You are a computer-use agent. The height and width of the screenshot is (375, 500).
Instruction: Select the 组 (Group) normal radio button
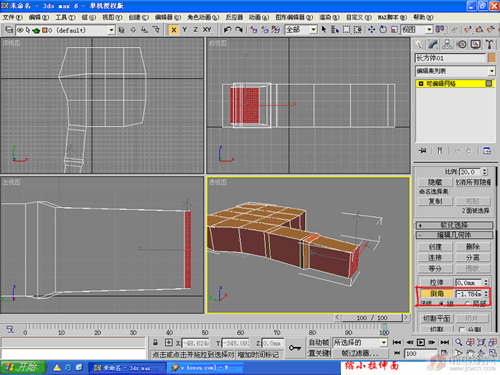[442, 303]
